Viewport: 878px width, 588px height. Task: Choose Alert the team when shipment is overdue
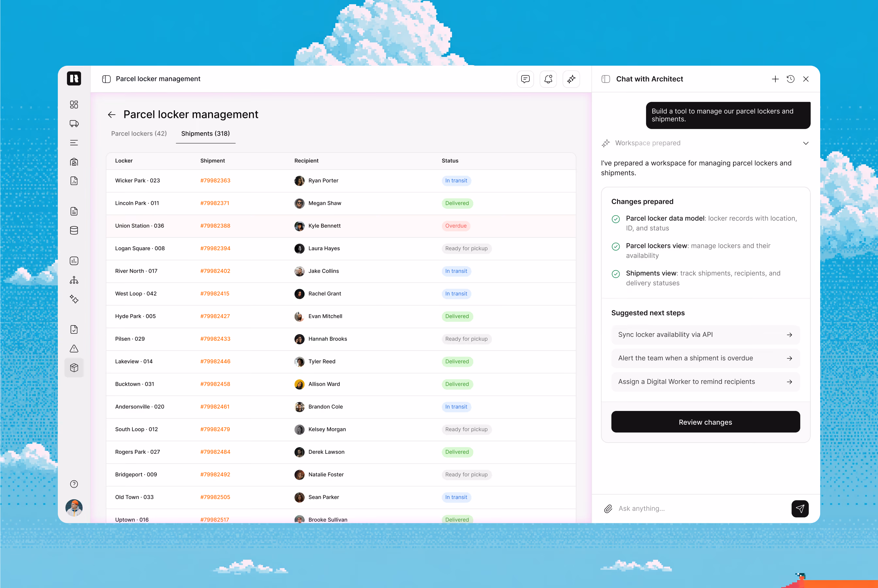coord(705,358)
